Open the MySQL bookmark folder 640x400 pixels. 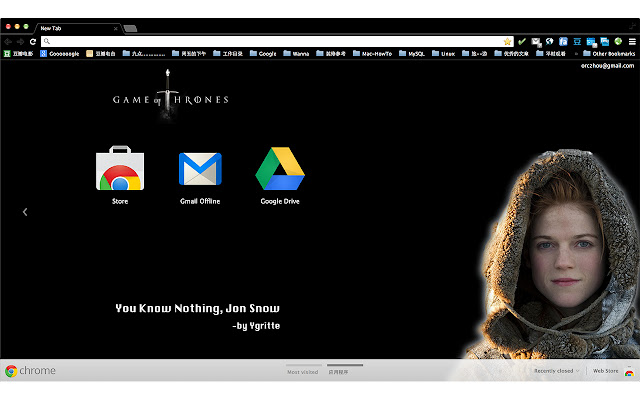[412, 53]
